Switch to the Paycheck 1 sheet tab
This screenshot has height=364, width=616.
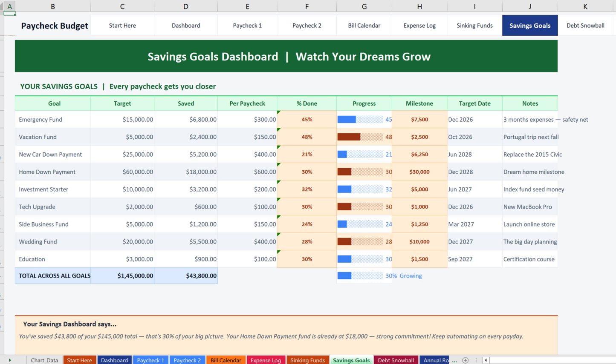150,360
